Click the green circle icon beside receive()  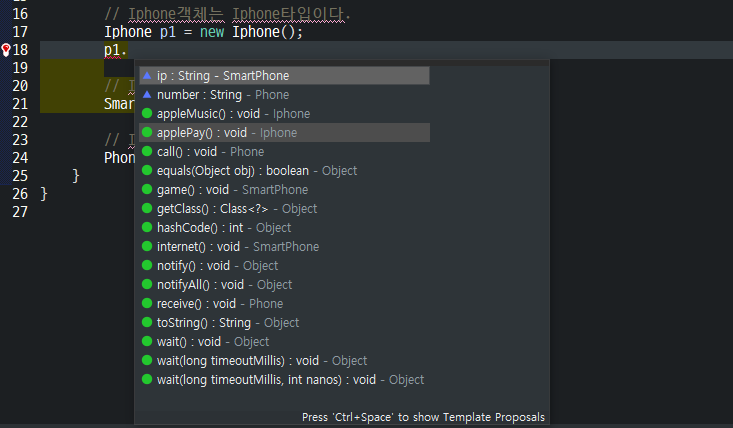click(x=147, y=303)
